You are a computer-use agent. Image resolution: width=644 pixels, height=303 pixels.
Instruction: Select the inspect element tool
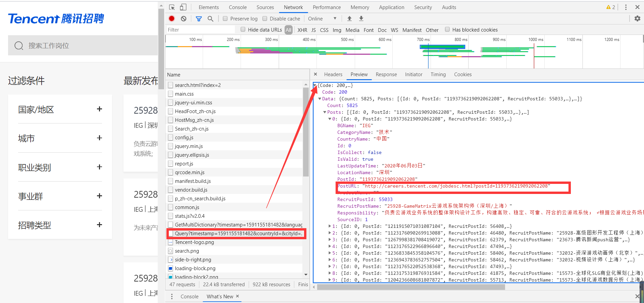pos(171,7)
